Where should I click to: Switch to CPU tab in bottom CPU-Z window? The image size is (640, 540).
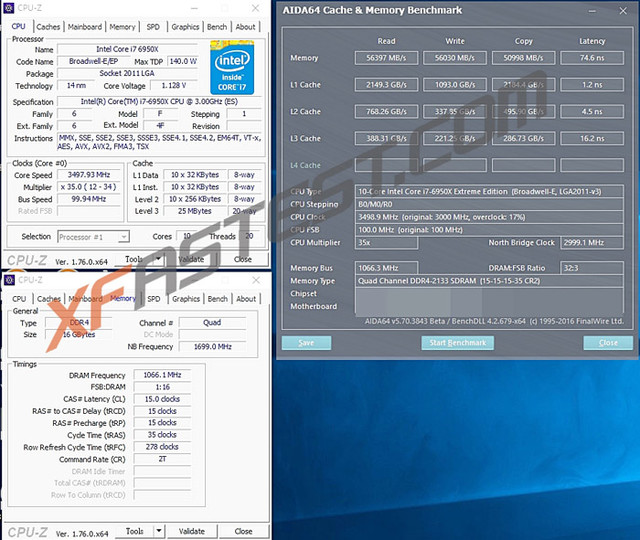click(x=19, y=299)
